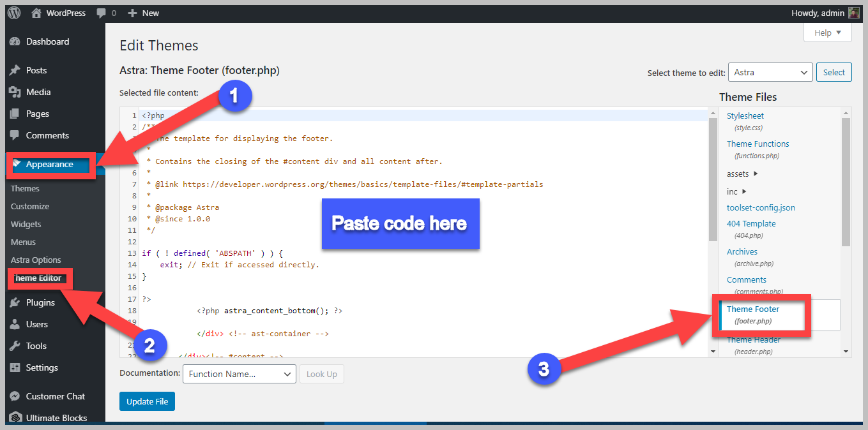Open the WordPress site home link

point(58,13)
